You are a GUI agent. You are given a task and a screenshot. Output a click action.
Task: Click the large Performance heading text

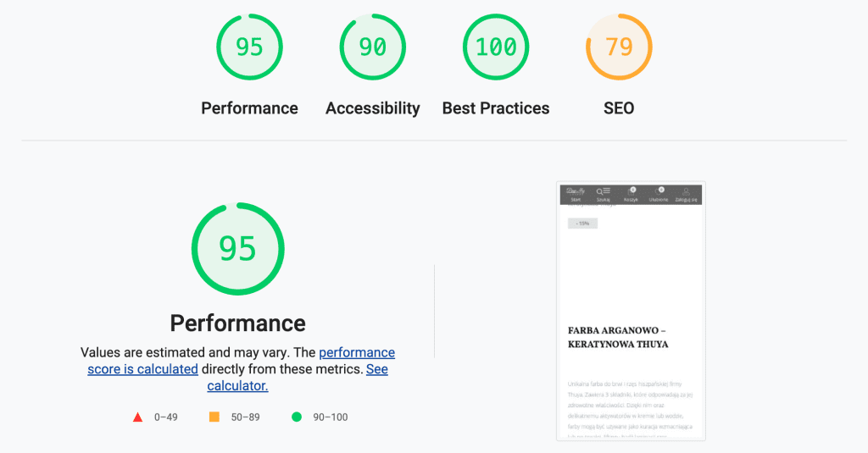[x=238, y=323]
